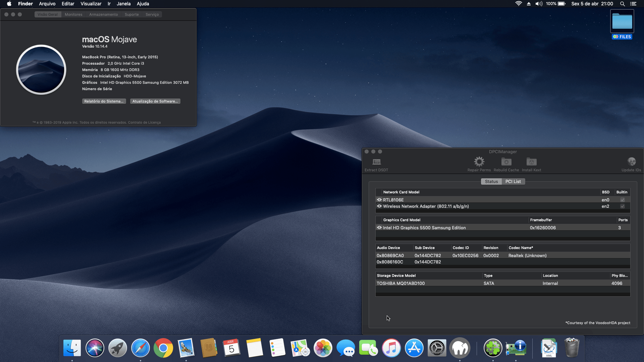Open the Contrato de Licença link
Screen dimensions: 644x362
[x=144, y=123]
